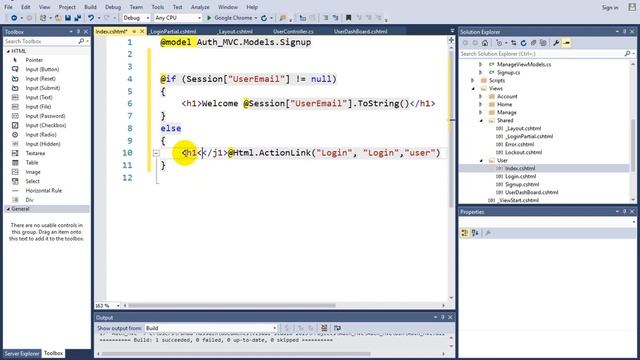Collapse the Shared folder in Solution Explorer
The height and width of the screenshot is (360, 640).
[481, 120]
